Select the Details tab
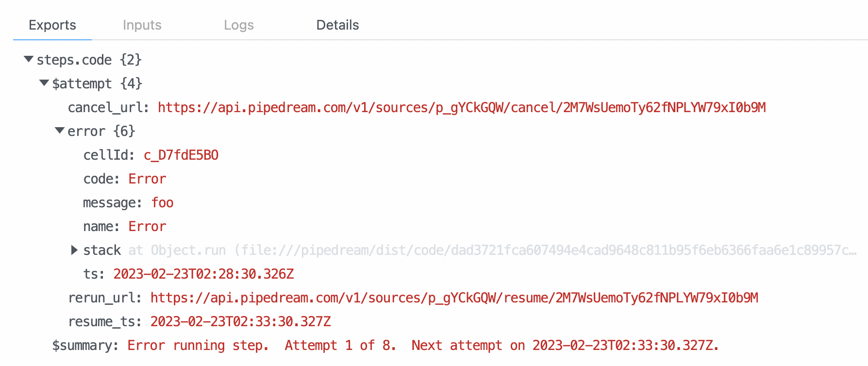868x366 pixels. click(337, 25)
